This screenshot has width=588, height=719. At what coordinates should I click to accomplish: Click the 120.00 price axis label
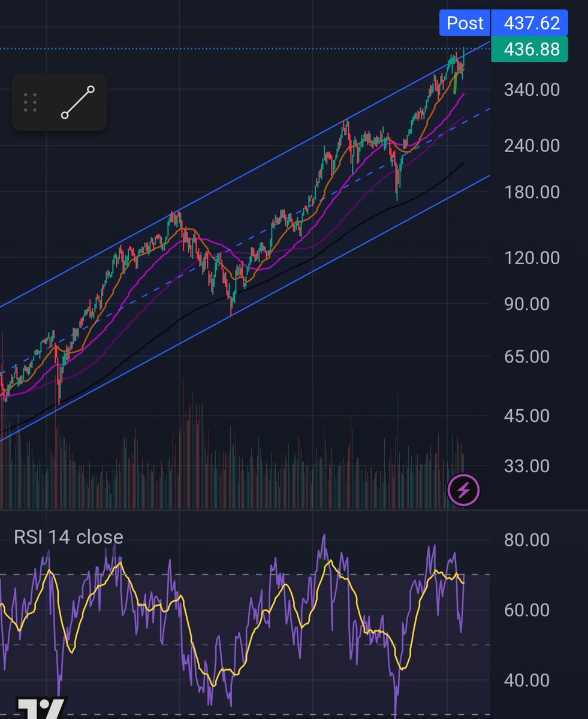532,258
